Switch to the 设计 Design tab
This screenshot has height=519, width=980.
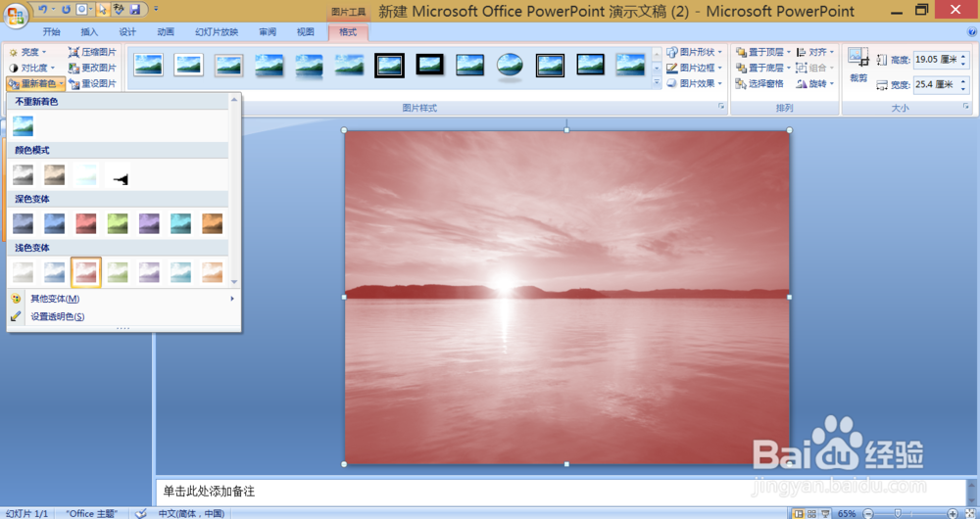click(127, 32)
